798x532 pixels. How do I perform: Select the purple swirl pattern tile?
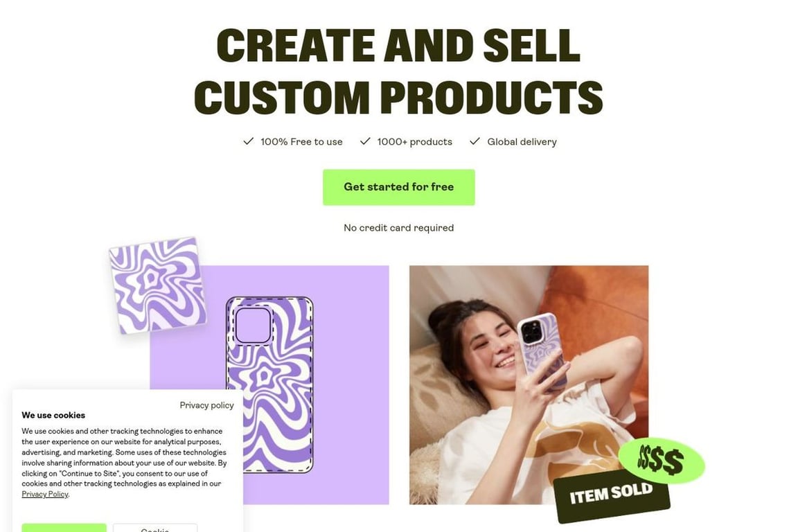tap(158, 285)
